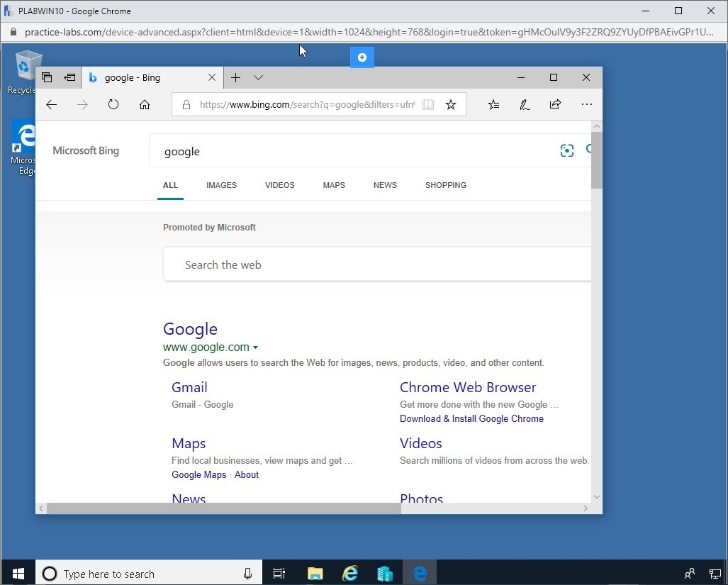
Task: Open the Videos result sublink
Action: [420, 443]
